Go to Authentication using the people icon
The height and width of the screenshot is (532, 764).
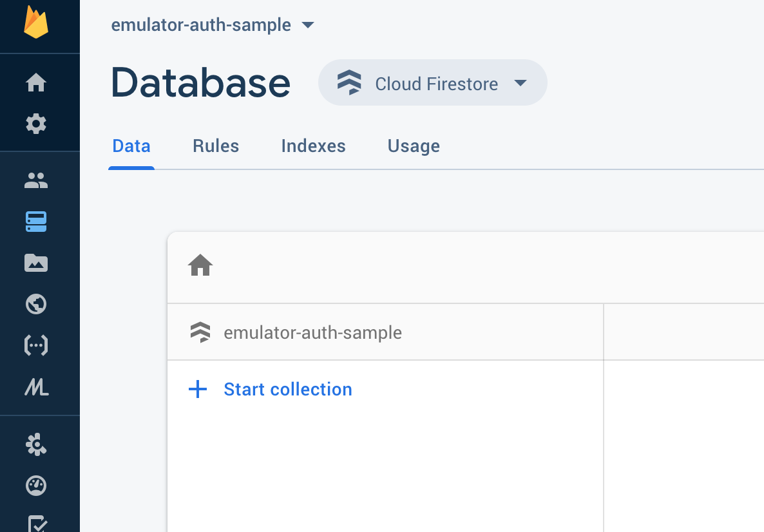tap(36, 181)
